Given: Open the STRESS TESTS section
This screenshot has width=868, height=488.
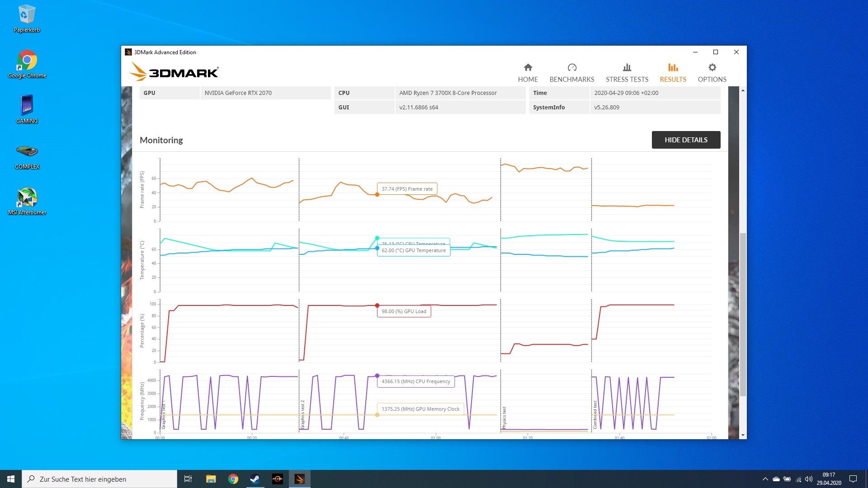Looking at the screenshot, I should point(627,72).
